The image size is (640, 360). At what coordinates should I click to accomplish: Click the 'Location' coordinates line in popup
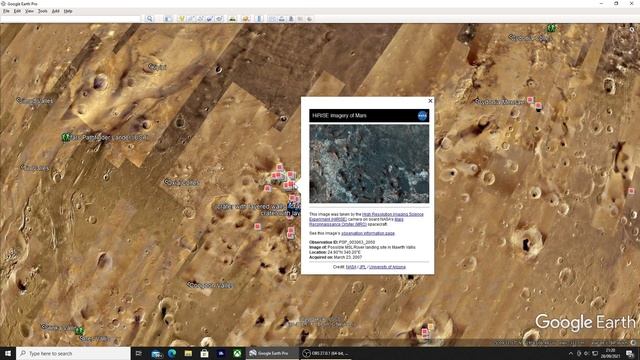click(x=335, y=252)
